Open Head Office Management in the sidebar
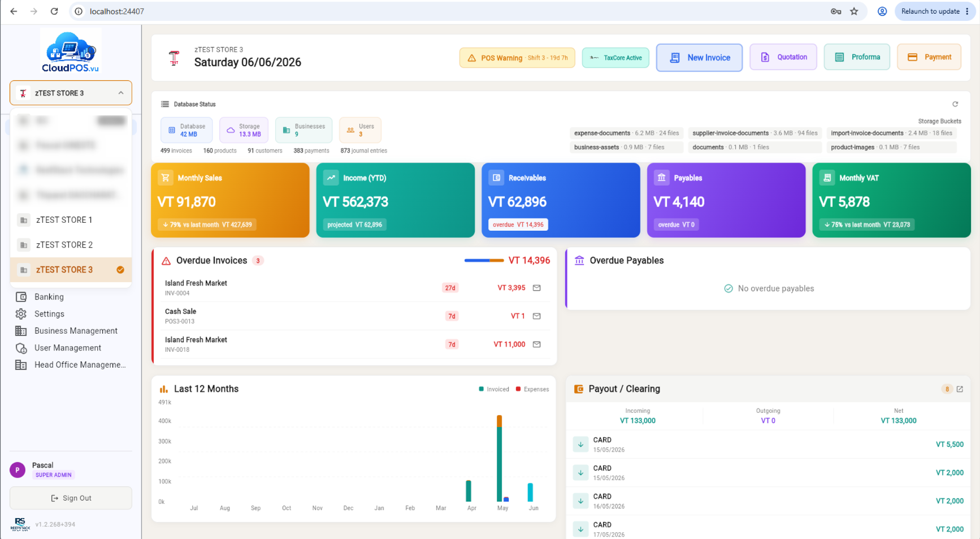 pyautogui.click(x=71, y=365)
